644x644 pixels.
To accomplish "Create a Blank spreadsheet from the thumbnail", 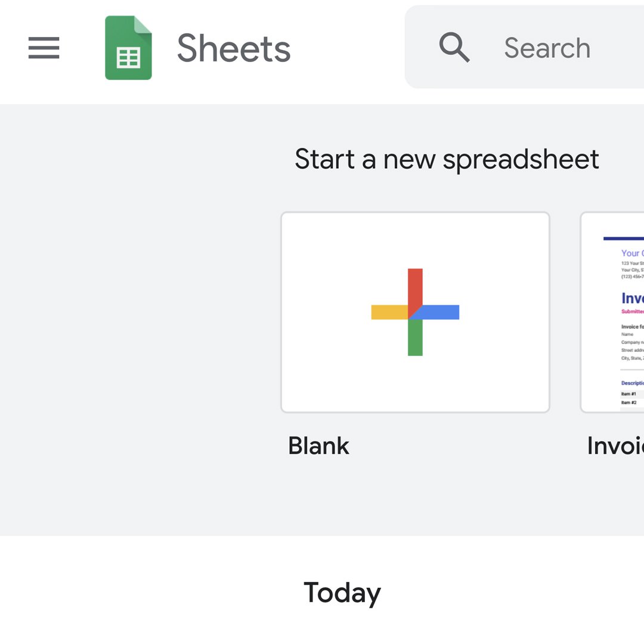I will click(415, 312).
